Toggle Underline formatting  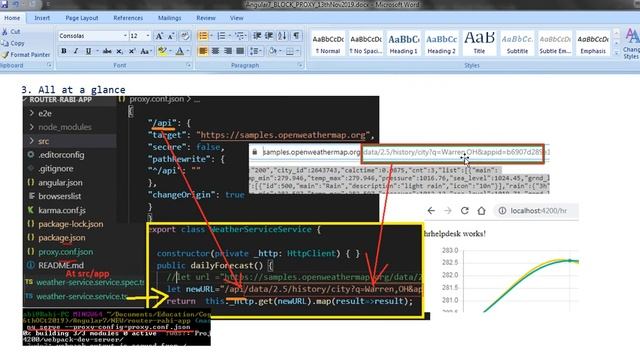click(88, 51)
